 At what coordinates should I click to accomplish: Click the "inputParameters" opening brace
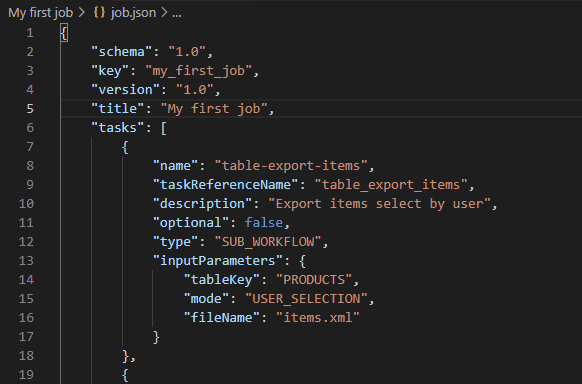coord(303,261)
